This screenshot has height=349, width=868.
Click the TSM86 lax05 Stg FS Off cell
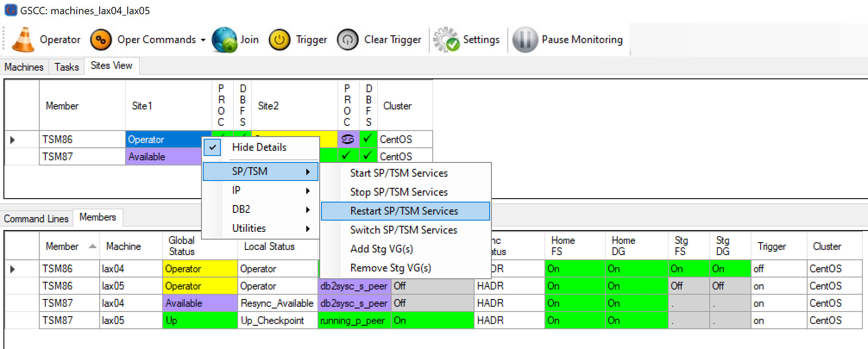pyautogui.click(x=689, y=286)
